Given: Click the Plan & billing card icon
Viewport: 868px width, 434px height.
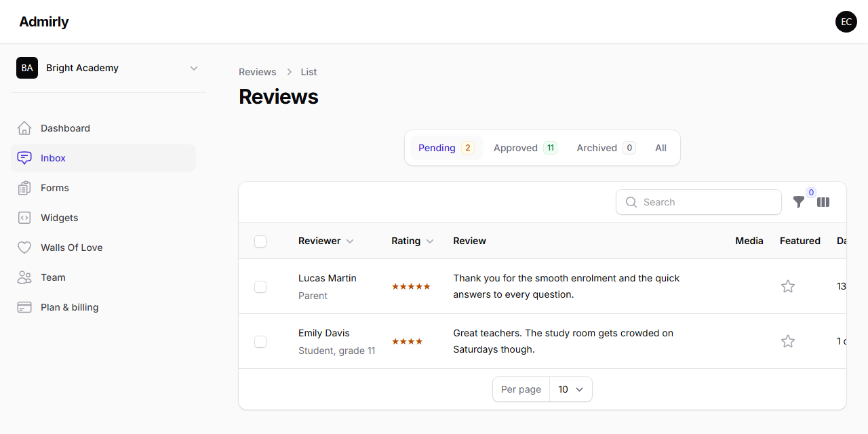Looking at the screenshot, I should 24,307.
